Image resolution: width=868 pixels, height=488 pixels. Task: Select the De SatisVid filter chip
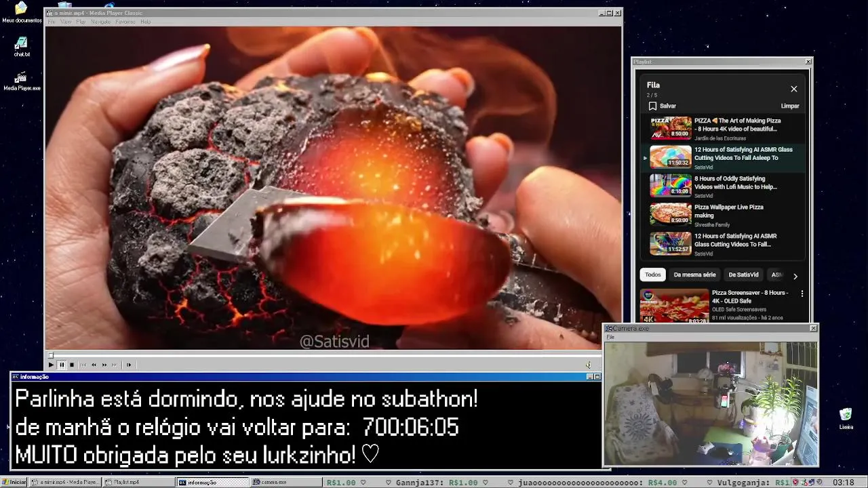(743, 274)
